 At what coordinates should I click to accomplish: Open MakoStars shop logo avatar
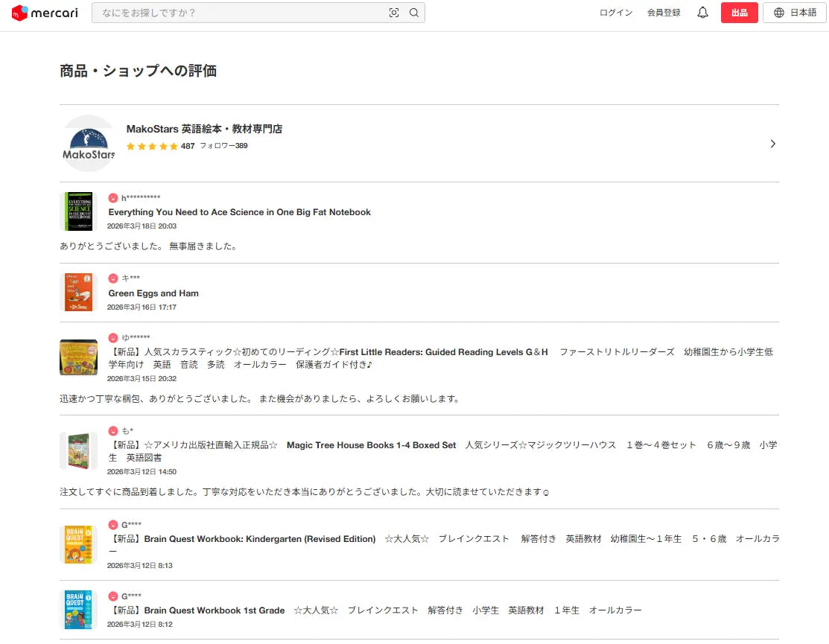pyautogui.click(x=88, y=144)
